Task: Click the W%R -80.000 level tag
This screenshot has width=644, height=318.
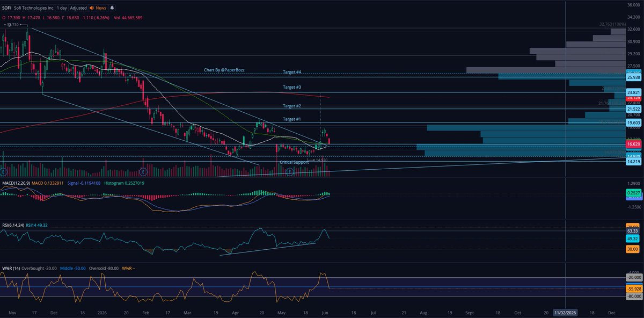Action: [634, 296]
